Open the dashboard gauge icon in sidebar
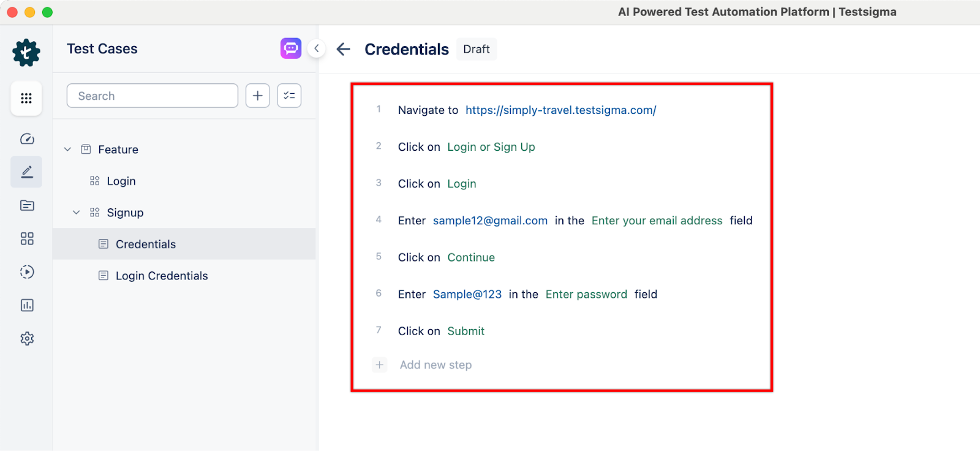 point(27,139)
